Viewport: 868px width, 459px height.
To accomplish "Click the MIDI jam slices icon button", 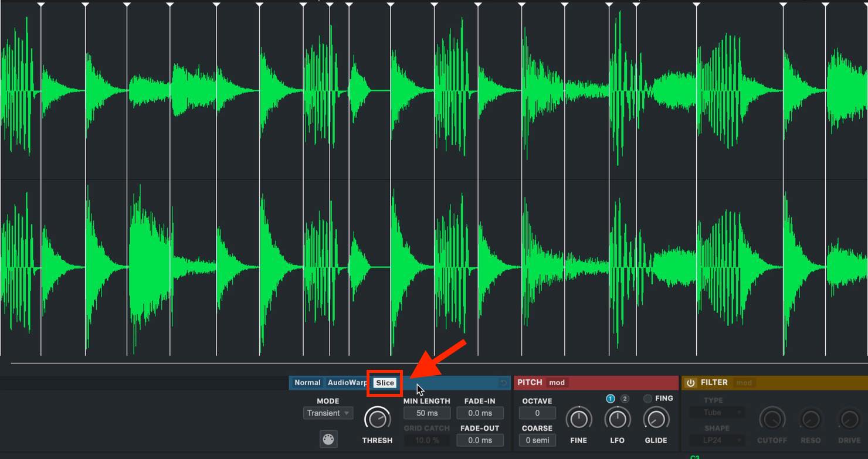I will (x=328, y=439).
